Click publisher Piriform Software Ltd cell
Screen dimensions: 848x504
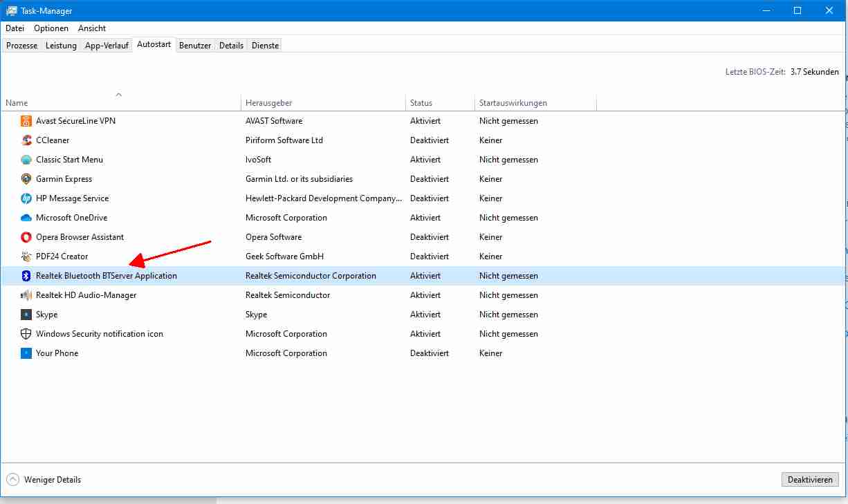click(284, 140)
